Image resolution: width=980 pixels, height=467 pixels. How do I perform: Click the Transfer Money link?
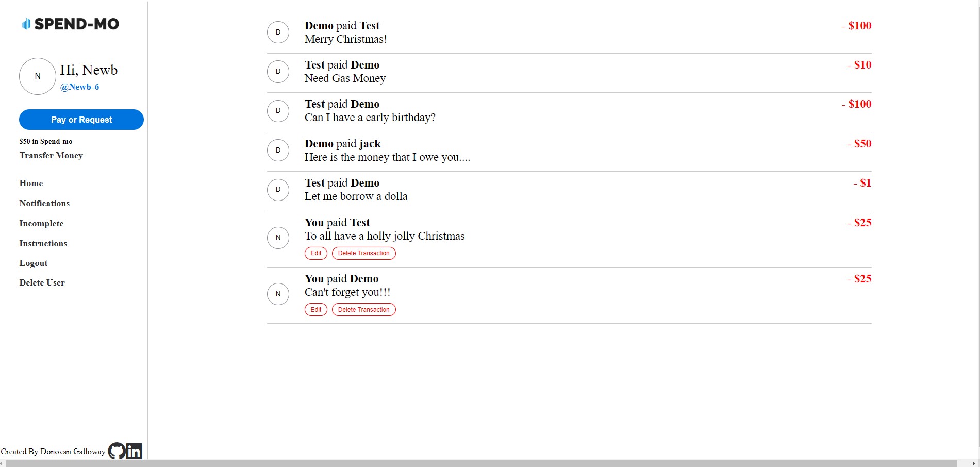[x=51, y=156]
